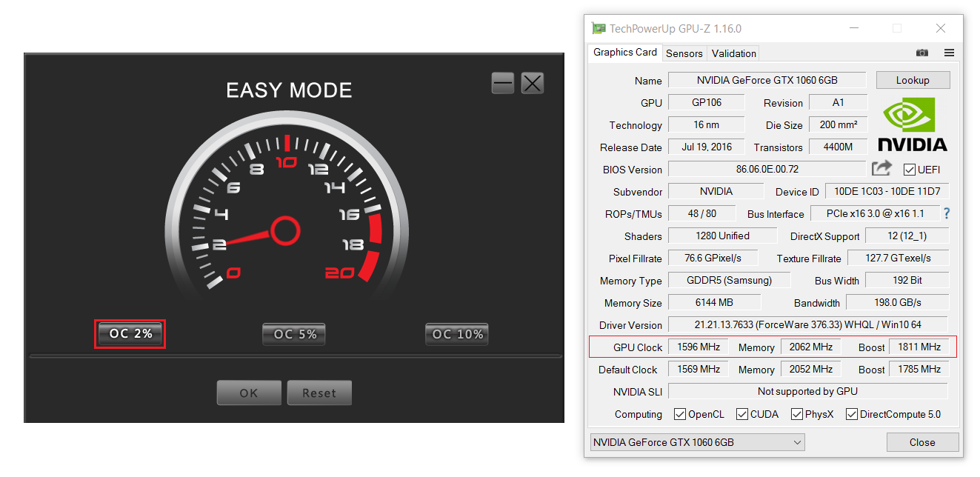Screen dimensions: 980x477
Task: Click the BIOS share/export icon
Action: click(x=881, y=169)
